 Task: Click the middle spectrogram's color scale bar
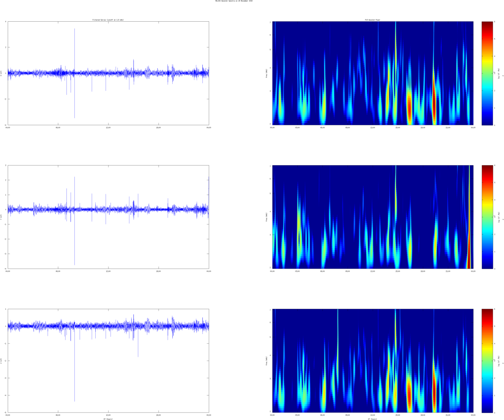click(487, 217)
